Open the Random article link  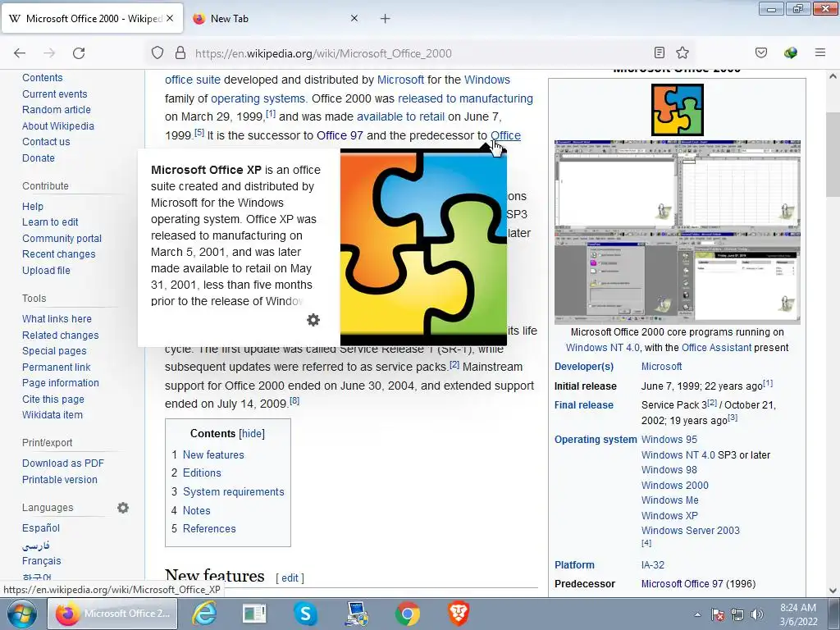(57, 109)
